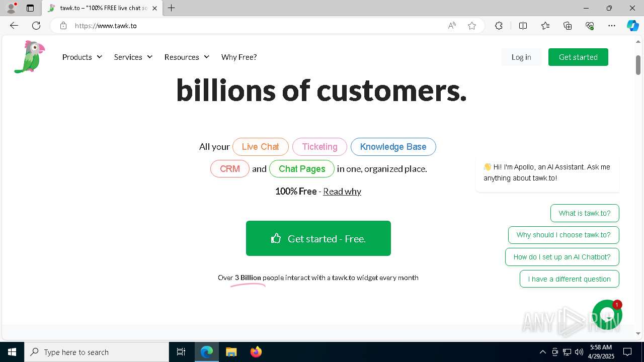Image resolution: width=644 pixels, height=362 pixels.
Task: Click the taskbar clock showing 5:58 AM
Action: point(602,352)
